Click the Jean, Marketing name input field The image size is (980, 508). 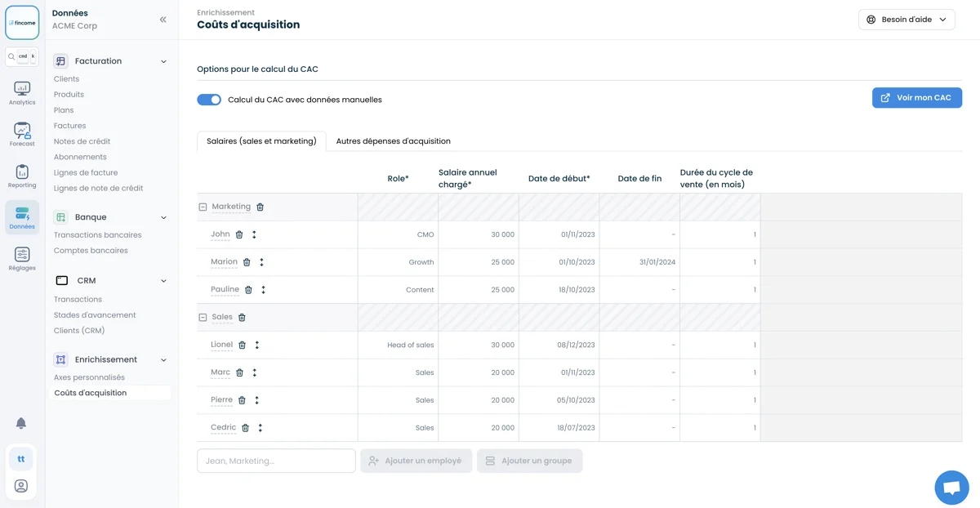(276, 461)
